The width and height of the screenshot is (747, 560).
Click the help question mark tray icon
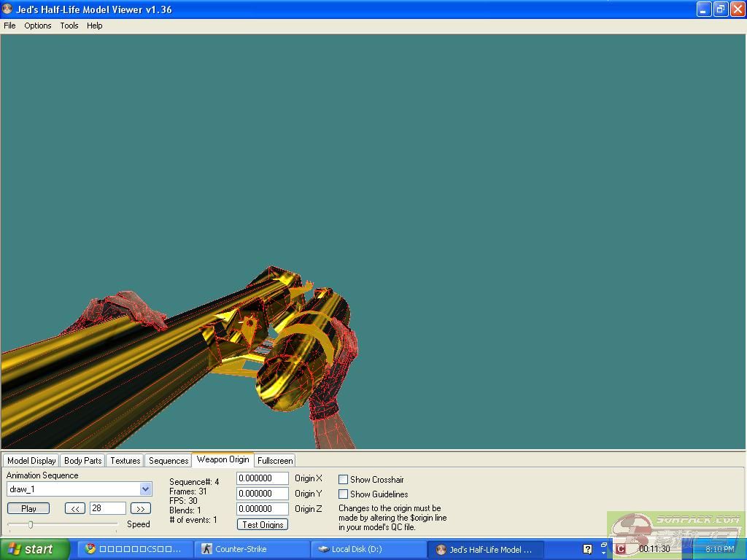(x=588, y=550)
